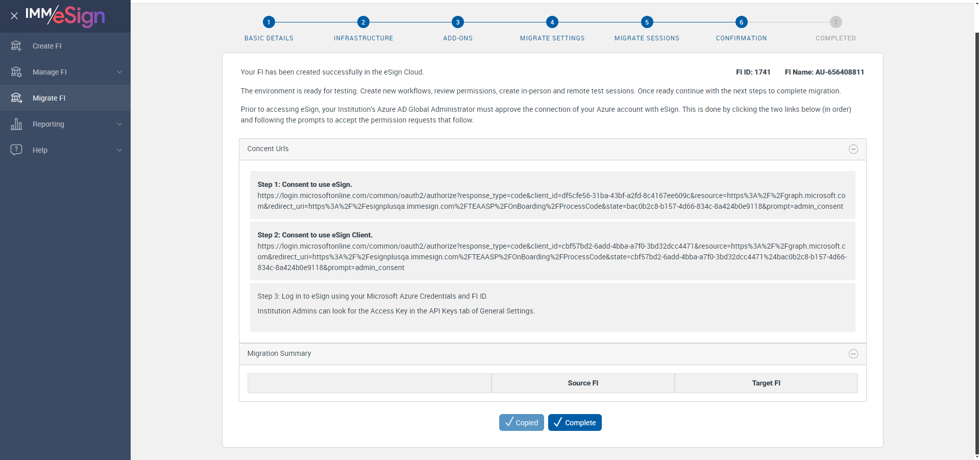Screen dimensions: 980x460
Task: Go to step 4 circle, Migrate Settings
Action: click(552, 22)
